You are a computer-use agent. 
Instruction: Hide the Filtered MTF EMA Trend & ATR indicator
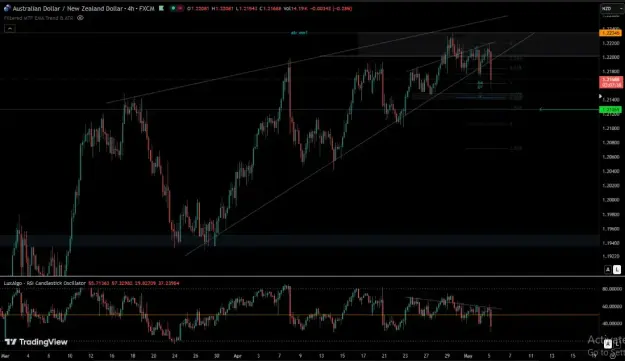[x=80, y=18]
